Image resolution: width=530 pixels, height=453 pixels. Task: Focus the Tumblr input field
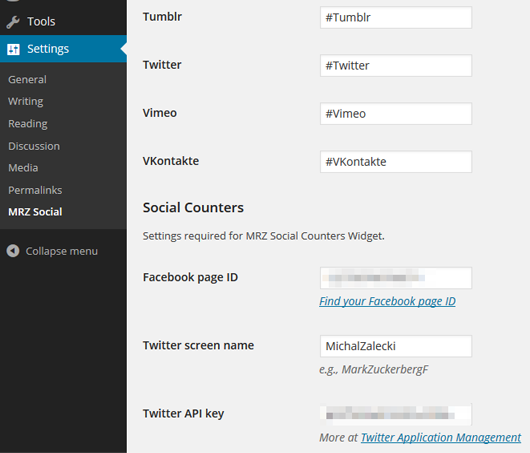pyautogui.click(x=396, y=18)
